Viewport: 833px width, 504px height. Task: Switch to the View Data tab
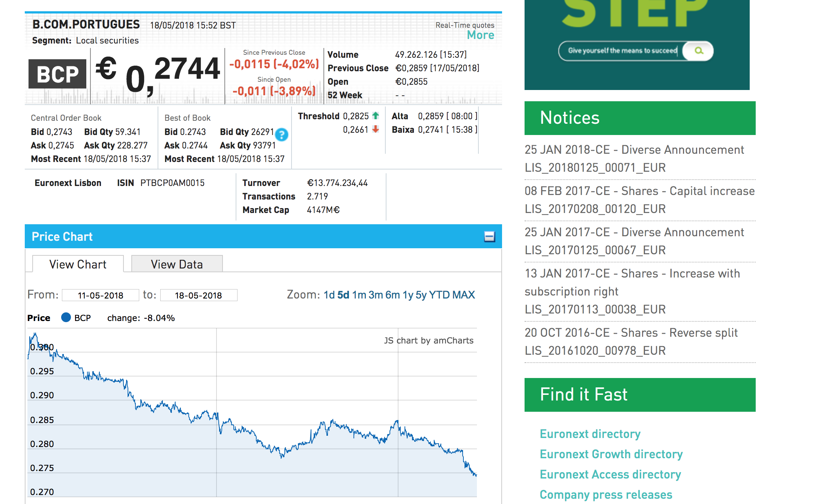(177, 264)
